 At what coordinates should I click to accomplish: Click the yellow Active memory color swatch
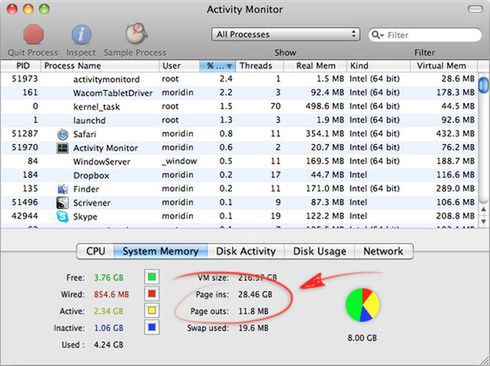[x=152, y=311]
